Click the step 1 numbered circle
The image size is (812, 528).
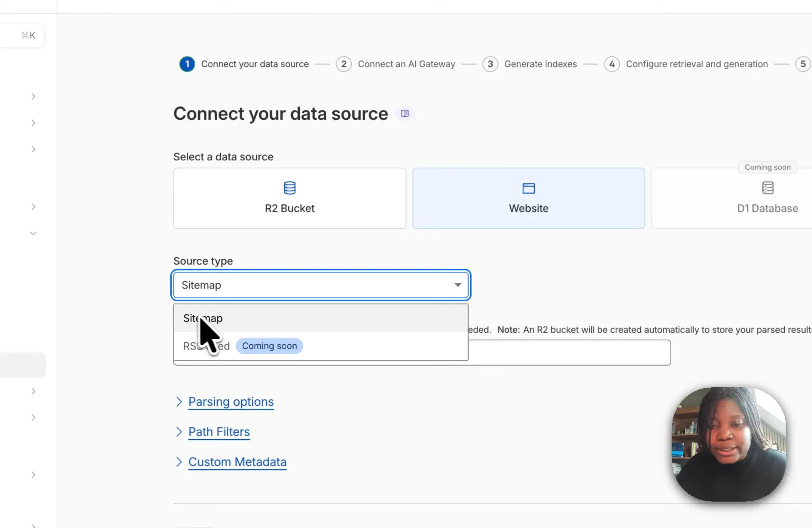(x=187, y=64)
